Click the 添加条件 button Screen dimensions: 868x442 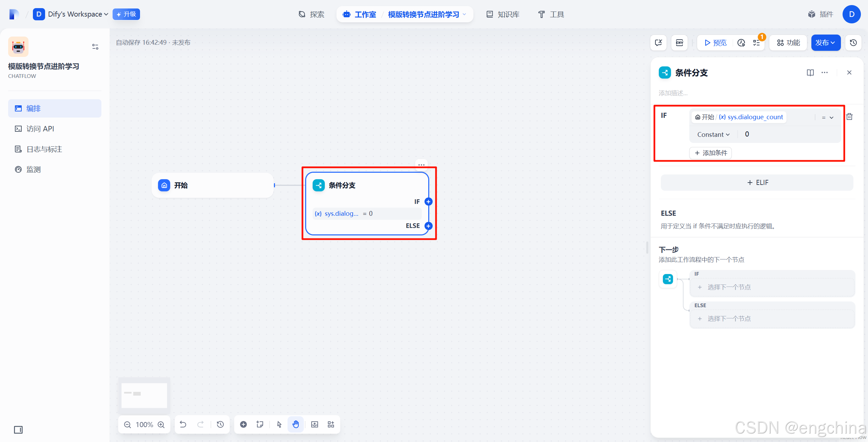coord(711,153)
